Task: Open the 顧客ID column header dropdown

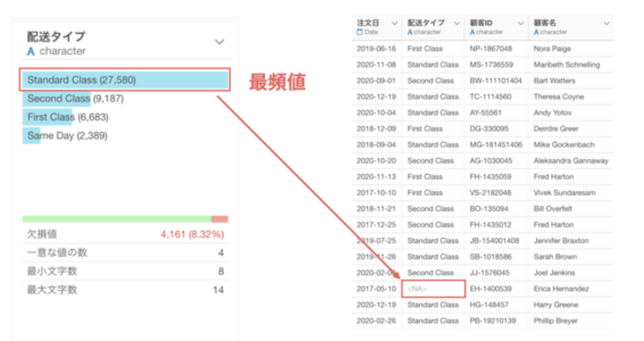Action: click(520, 24)
